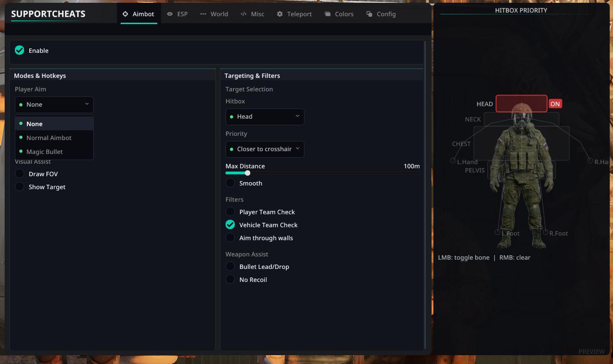This screenshot has height=364, width=613.
Task: Open the Colors tab
Action: coord(339,14)
